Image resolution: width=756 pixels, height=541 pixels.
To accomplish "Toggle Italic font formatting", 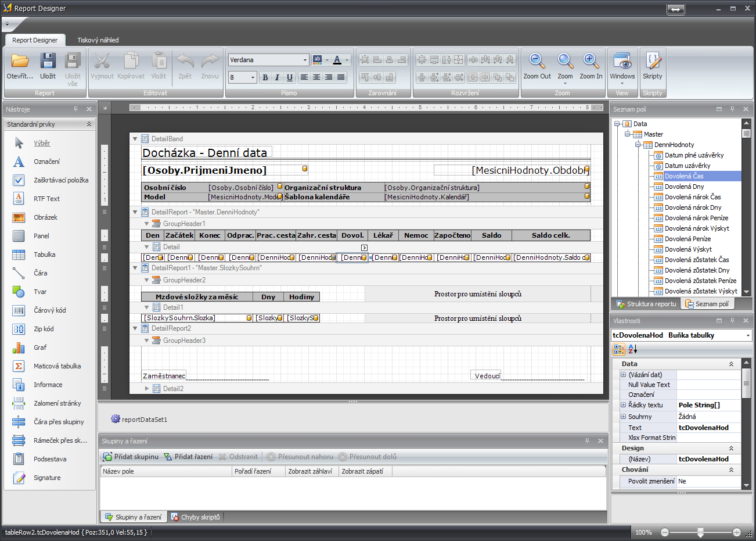I will point(277,77).
